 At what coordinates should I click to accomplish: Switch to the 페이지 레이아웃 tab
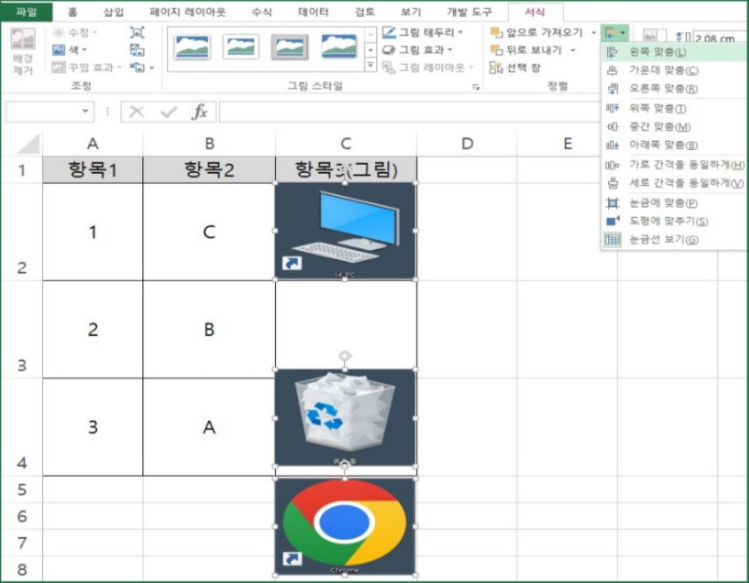click(188, 12)
